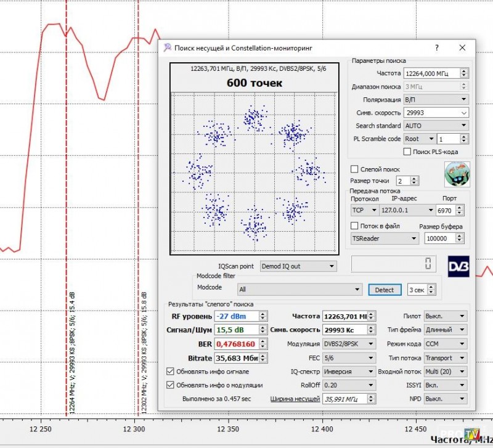The width and height of the screenshot is (493, 448).
Task: Open the TSReader dropdown
Action: click(x=385, y=238)
